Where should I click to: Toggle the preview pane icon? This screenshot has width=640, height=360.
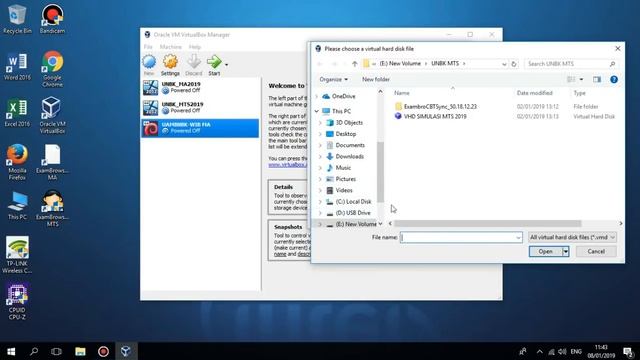pyautogui.click(x=597, y=80)
